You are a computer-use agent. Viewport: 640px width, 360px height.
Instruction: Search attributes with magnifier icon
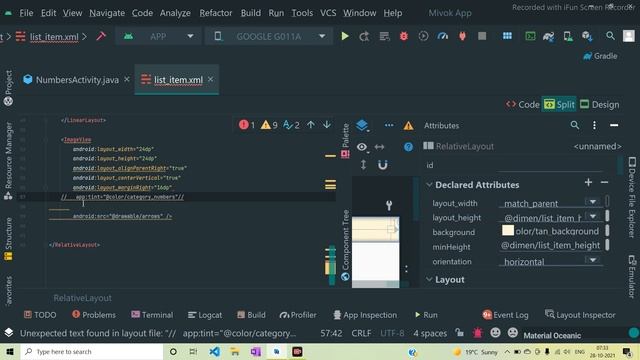(x=575, y=125)
